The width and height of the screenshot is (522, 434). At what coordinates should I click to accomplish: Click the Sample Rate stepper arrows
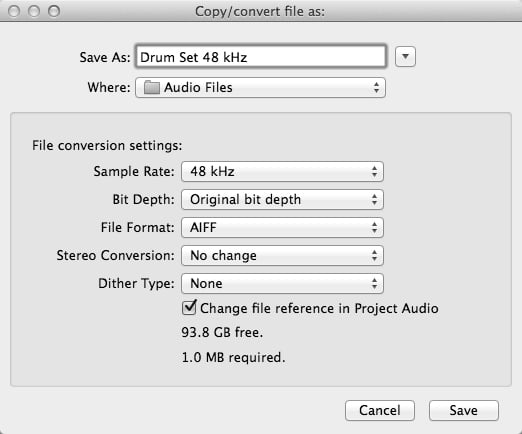(x=375, y=172)
